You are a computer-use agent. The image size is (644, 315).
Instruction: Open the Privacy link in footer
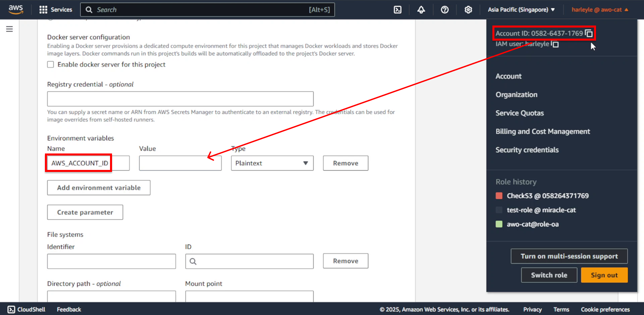532,309
